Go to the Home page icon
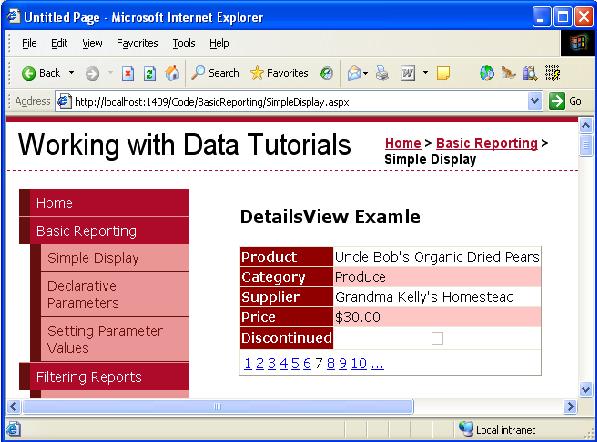This screenshot has height=442, width=597. [x=172, y=73]
